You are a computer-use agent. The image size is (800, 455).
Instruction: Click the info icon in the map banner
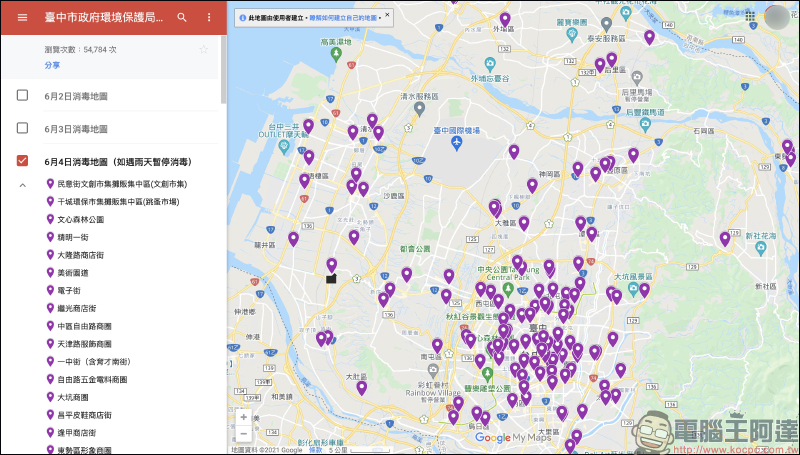(243, 18)
